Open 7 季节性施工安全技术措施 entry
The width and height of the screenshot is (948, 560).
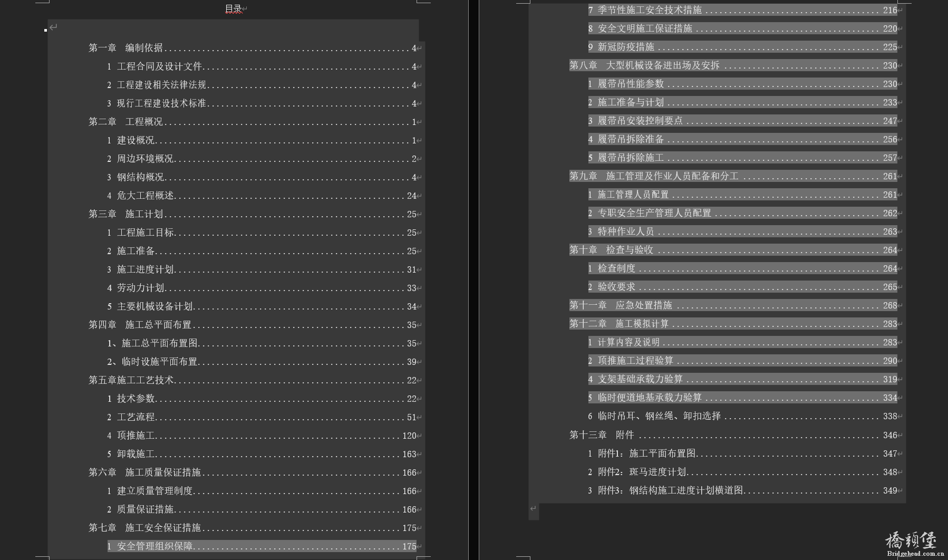(743, 10)
